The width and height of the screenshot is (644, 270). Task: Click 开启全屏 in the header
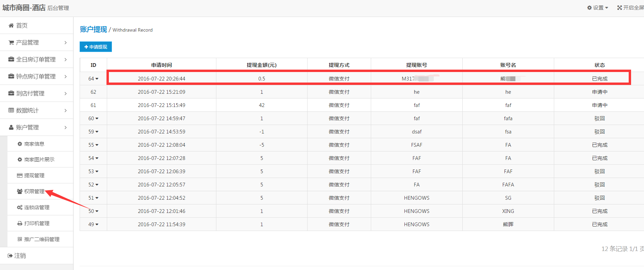630,8
